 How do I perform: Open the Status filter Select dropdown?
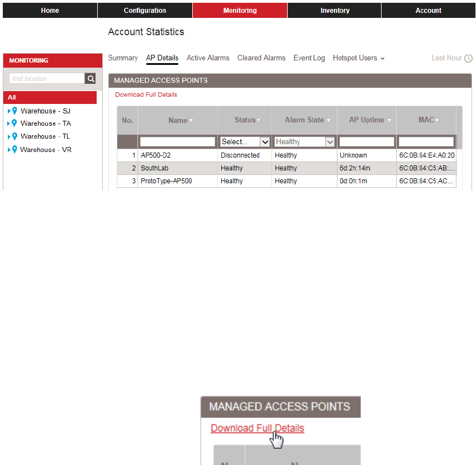click(x=245, y=142)
